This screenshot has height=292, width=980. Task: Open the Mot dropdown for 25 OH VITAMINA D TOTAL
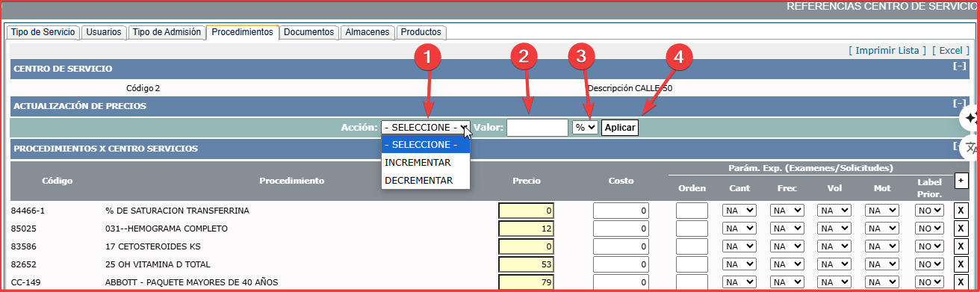coord(882,264)
